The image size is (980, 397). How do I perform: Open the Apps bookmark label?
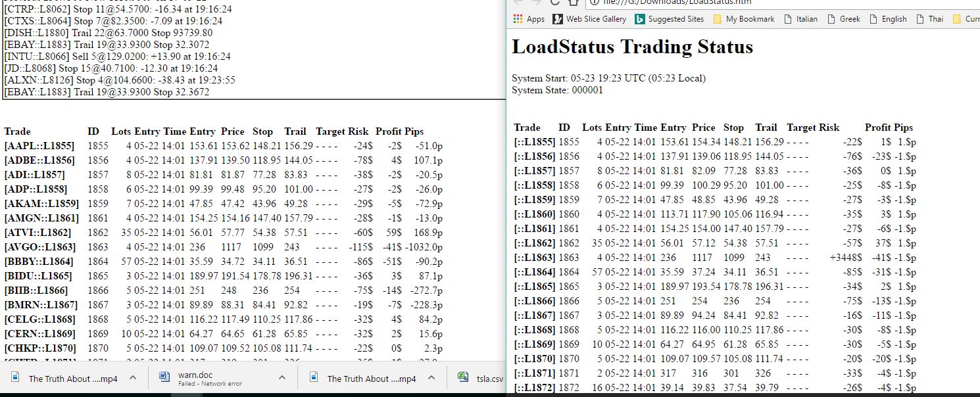pyautogui.click(x=535, y=19)
